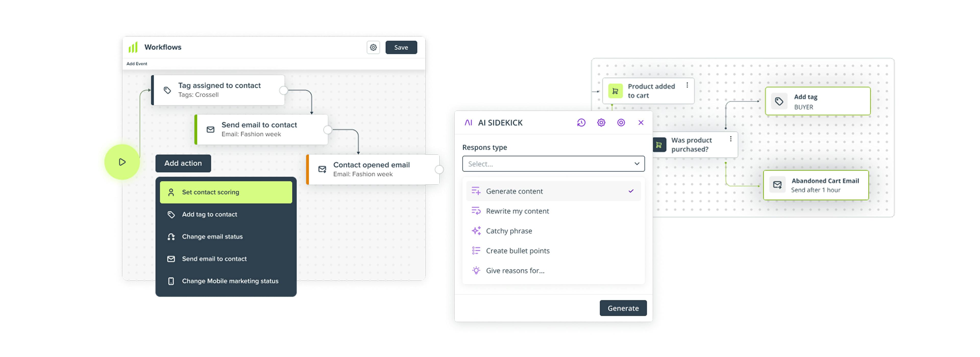Screen dimensions: 980x357
Task: Pick Create bullet points option
Action: click(x=517, y=251)
